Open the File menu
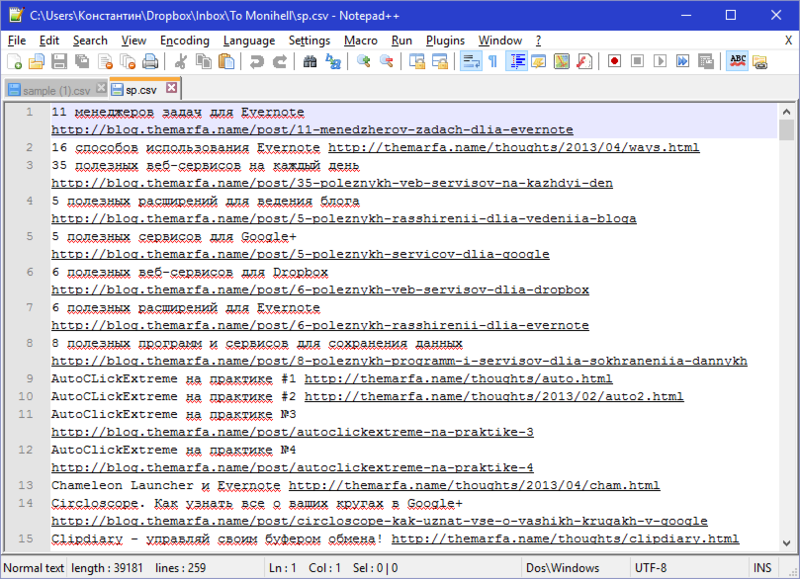800x579 pixels. 17,40
